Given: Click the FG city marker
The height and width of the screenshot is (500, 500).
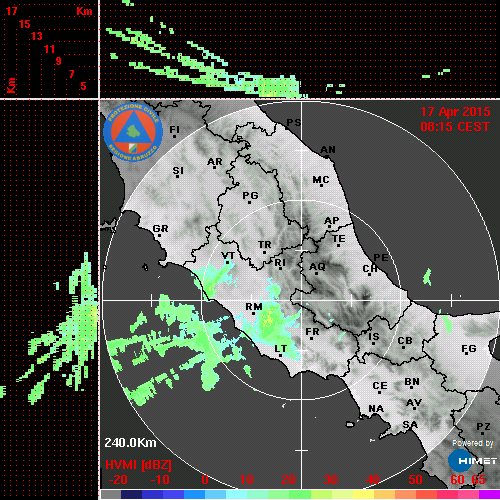Looking at the screenshot, I should click(466, 354).
